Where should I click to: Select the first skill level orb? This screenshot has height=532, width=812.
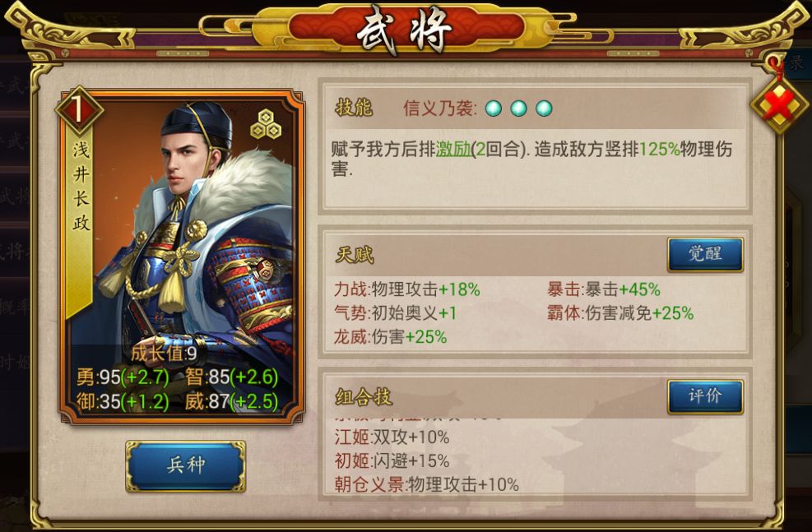click(494, 109)
